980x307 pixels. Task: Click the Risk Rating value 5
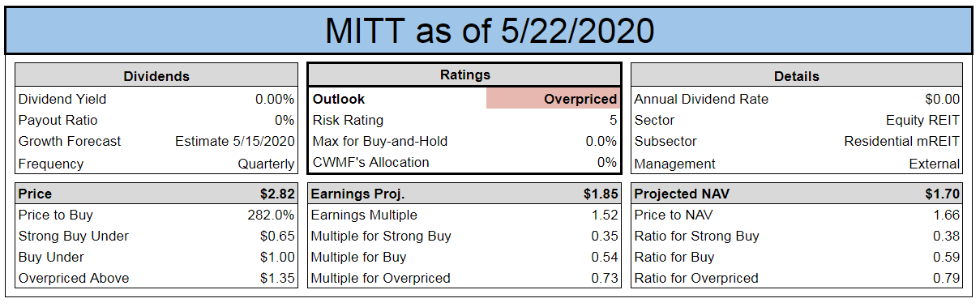613,120
